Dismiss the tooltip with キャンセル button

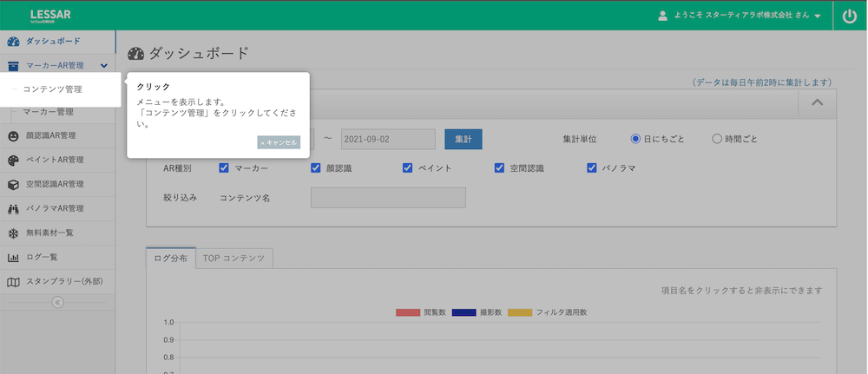click(279, 142)
